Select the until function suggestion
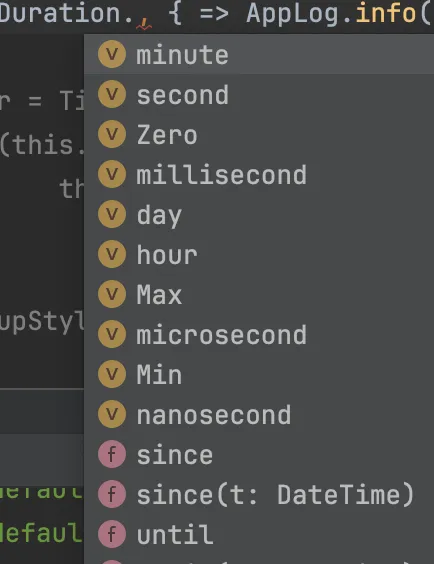 259,535
